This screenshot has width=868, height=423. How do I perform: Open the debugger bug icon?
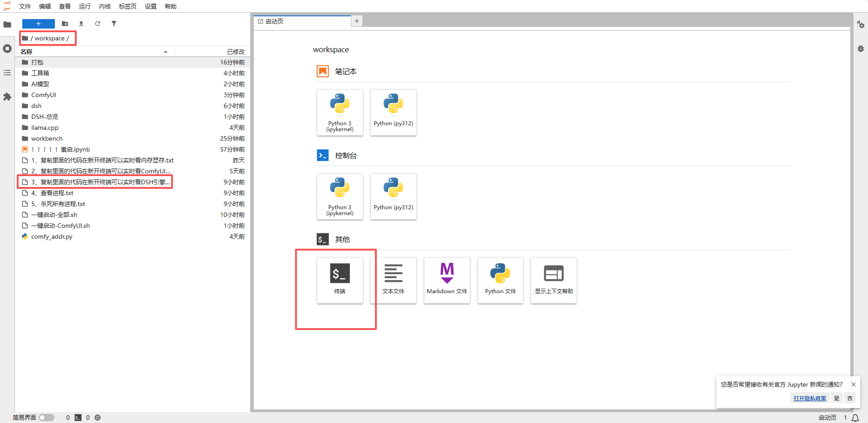tap(861, 49)
